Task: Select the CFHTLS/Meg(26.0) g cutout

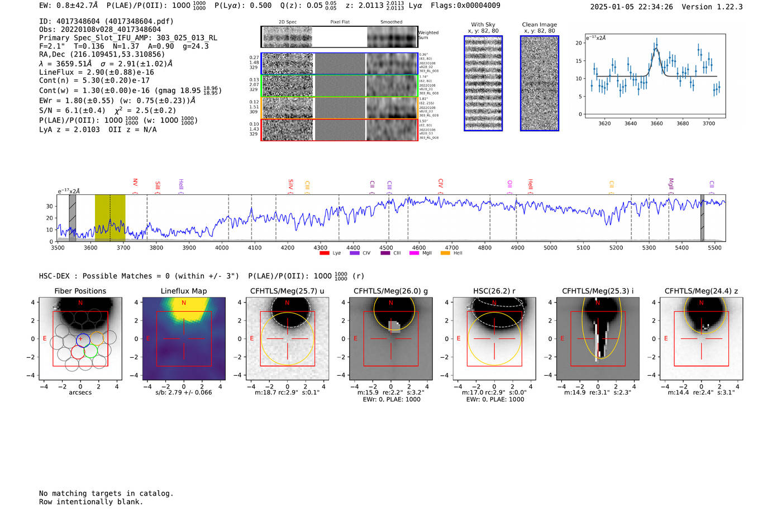Action: (x=390, y=339)
